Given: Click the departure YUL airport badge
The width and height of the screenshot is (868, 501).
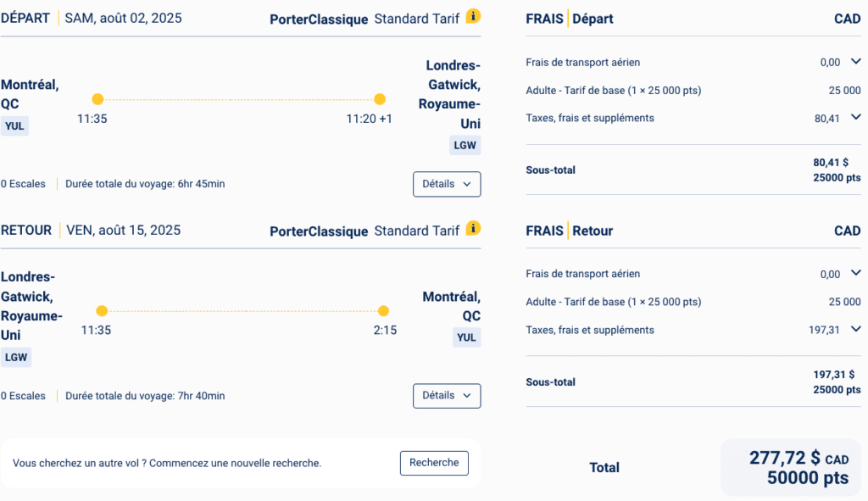Looking at the screenshot, I should coord(14,126).
